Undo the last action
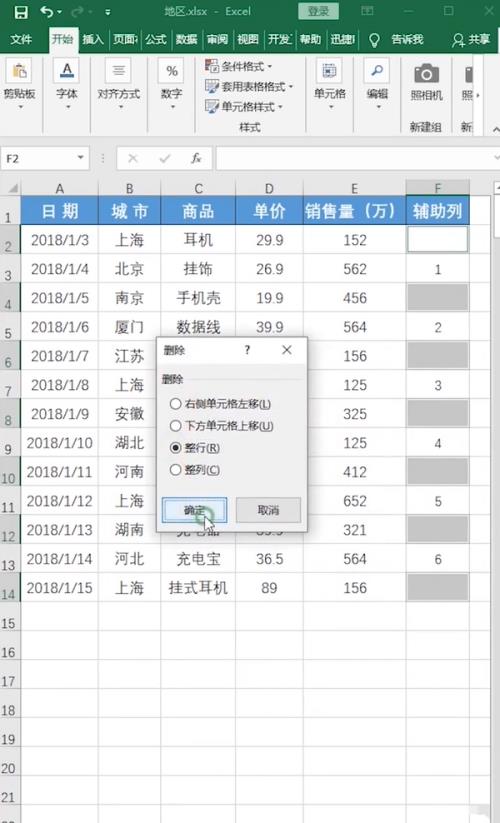The height and width of the screenshot is (823, 500). click(47, 12)
